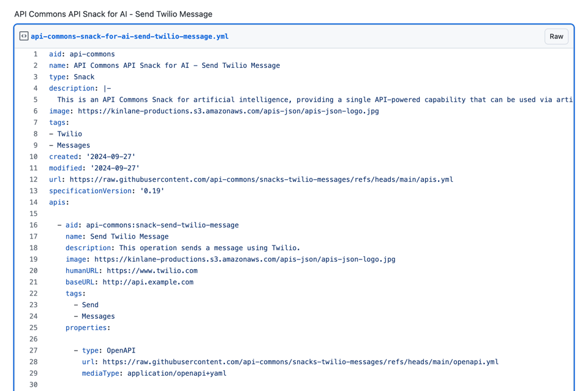Click the apis.yml URL on line 12
This screenshot has width=588, height=391.
pos(261,179)
